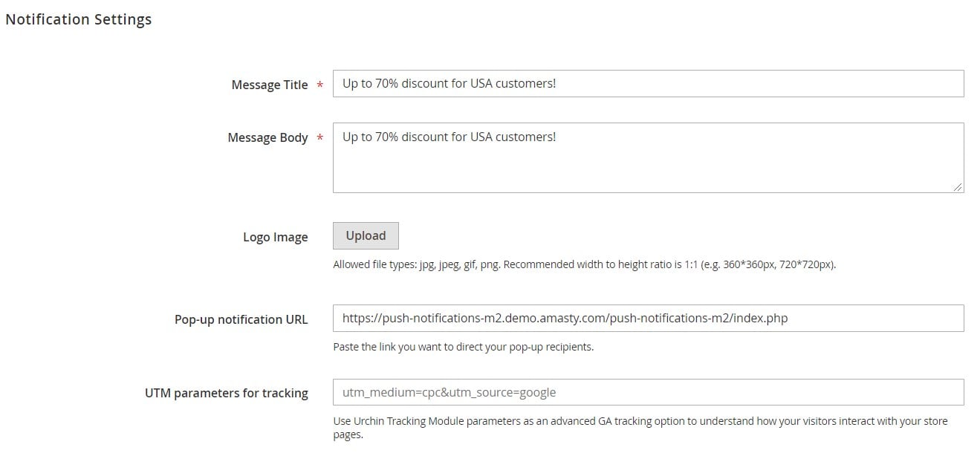This screenshot has height=456, width=980.
Task: Select the 'Paste the link' helper text
Action: click(463, 347)
